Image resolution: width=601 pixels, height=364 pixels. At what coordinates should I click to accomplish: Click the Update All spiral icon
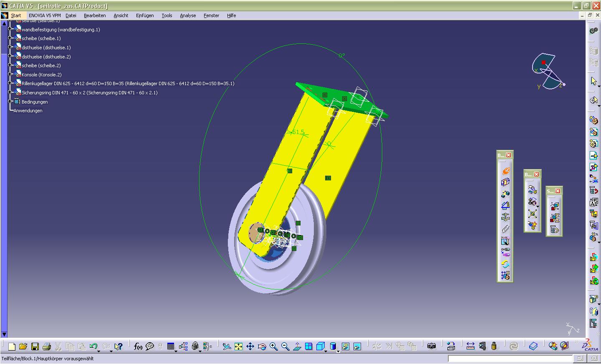pos(514,346)
